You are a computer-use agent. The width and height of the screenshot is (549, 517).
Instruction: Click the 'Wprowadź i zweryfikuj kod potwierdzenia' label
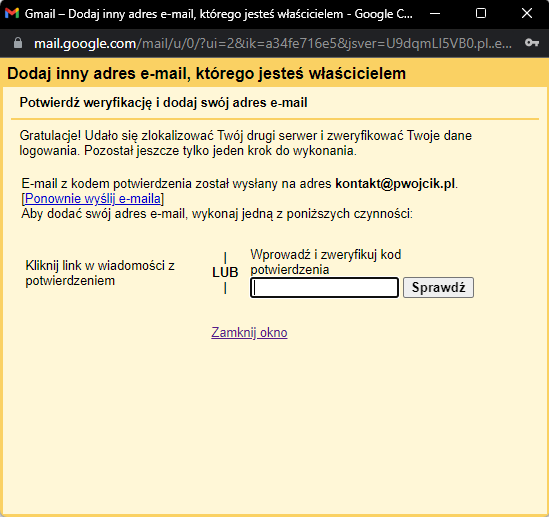pyautogui.click(x=326, y=262)
